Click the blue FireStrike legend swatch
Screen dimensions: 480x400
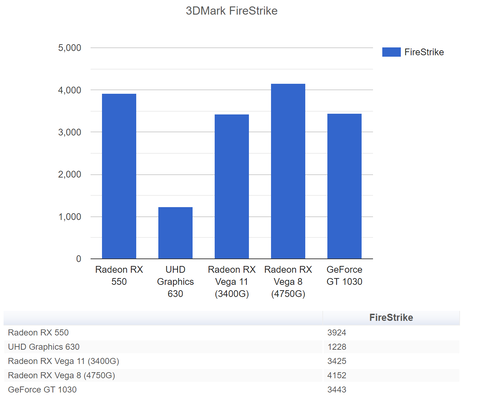pos(391,52)
